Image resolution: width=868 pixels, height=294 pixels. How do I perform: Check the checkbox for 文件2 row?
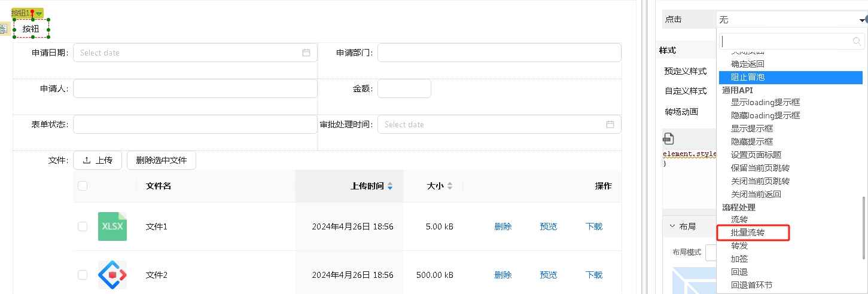click(x=83, y=275)
